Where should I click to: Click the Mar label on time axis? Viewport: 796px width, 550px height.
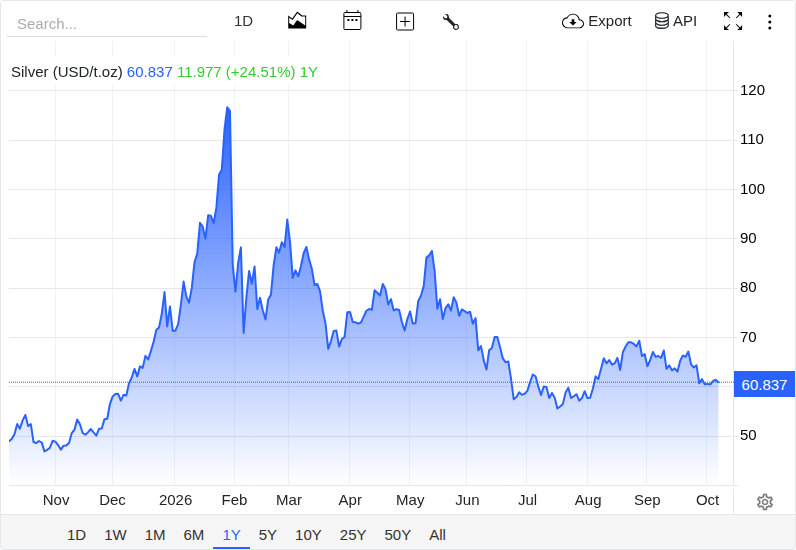(x=289, y=500)
